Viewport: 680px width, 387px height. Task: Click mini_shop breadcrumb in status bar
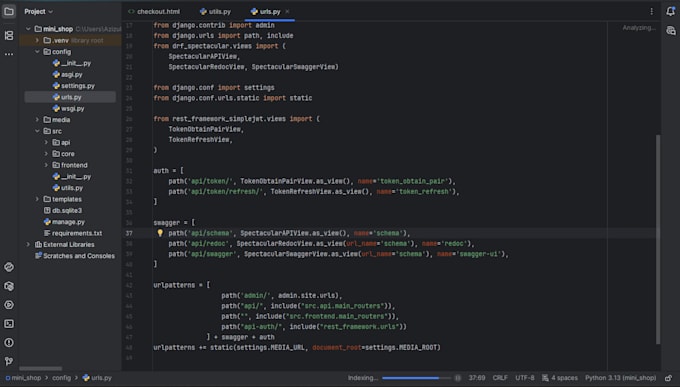[x=23, y=378]
